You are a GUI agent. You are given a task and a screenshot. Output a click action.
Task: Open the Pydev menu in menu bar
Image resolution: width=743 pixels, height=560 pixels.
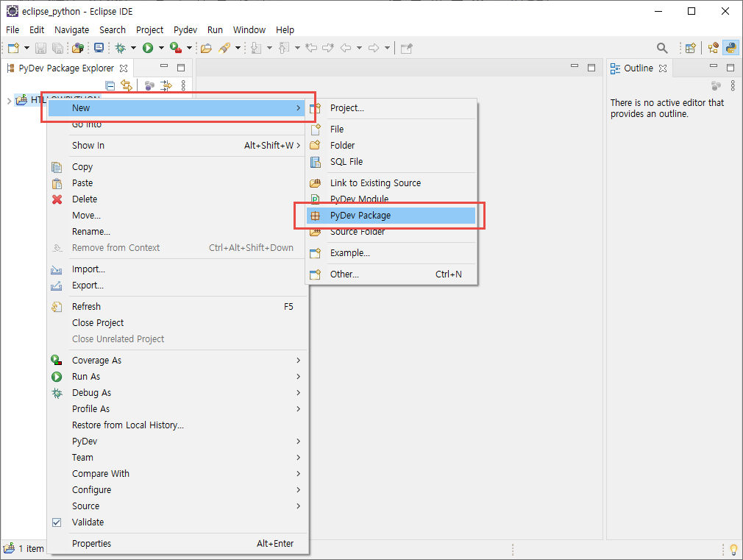[x=185, y=30]
